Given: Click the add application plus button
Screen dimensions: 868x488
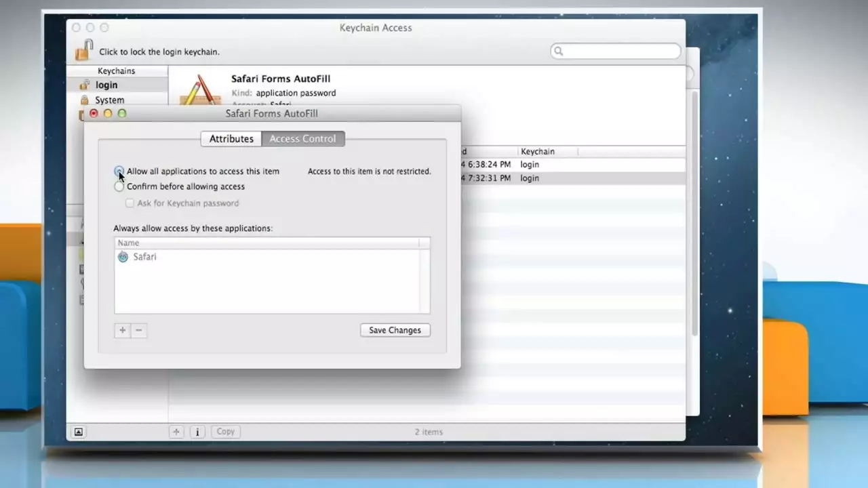Looking at the screenshot, I should (122, 330).
